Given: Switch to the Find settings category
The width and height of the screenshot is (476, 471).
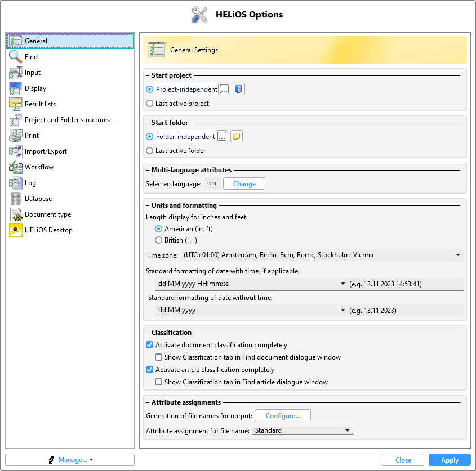Looking at the screenshot, I should pyautogui.click(x=70, y=57).
